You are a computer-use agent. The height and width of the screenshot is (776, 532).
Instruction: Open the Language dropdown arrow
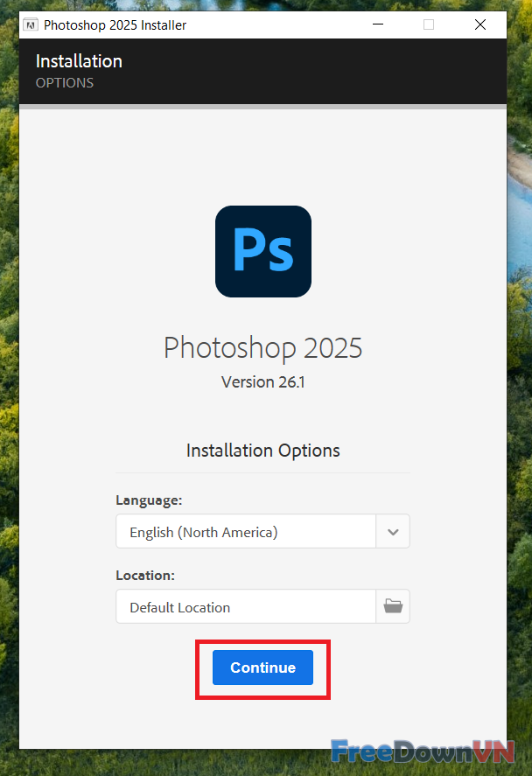(x=393, y=531)
